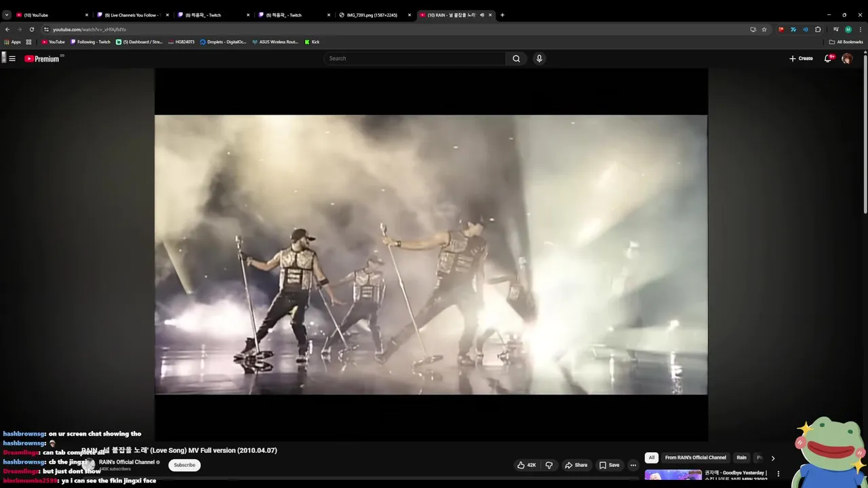Close the IMG_7391.png tab
Image resolution: width=868 pixels, height=488 pixels.
(410, 15)
